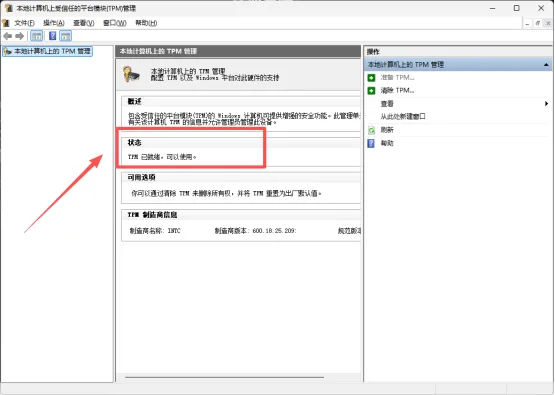Open the 查看(V) menu
The height and width of the screenshot is (395, 555).
[x=84, y=23]
